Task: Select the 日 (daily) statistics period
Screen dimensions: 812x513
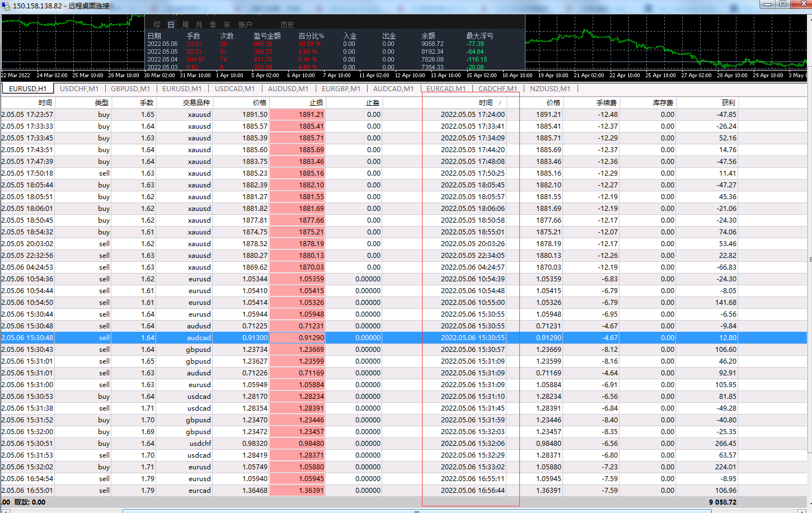Action: pos(171,25)
